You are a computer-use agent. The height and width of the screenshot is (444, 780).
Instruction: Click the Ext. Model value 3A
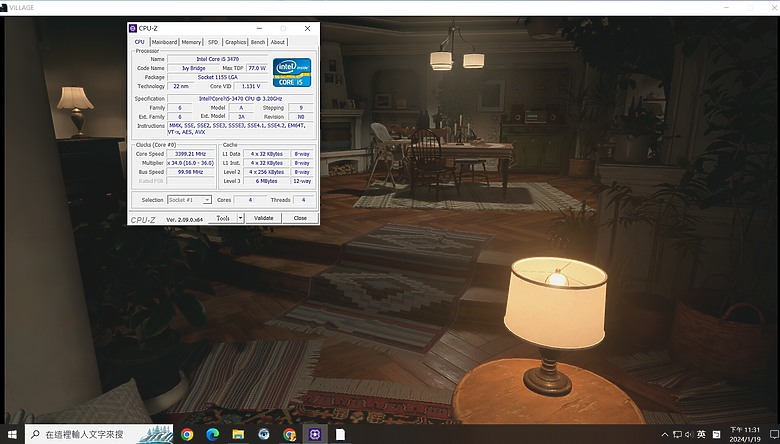[x=241, y=117]
